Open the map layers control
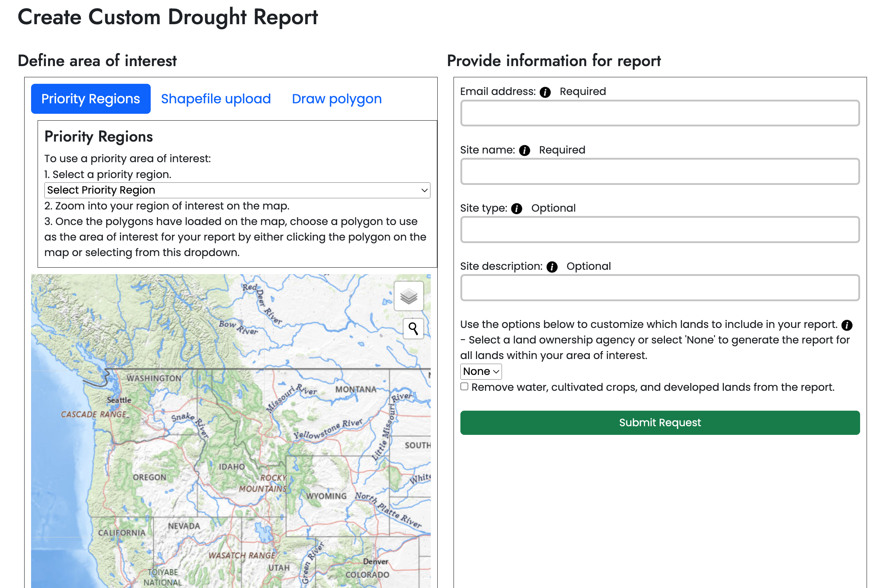The image size is (876, 588). click(x=409, y=296)
